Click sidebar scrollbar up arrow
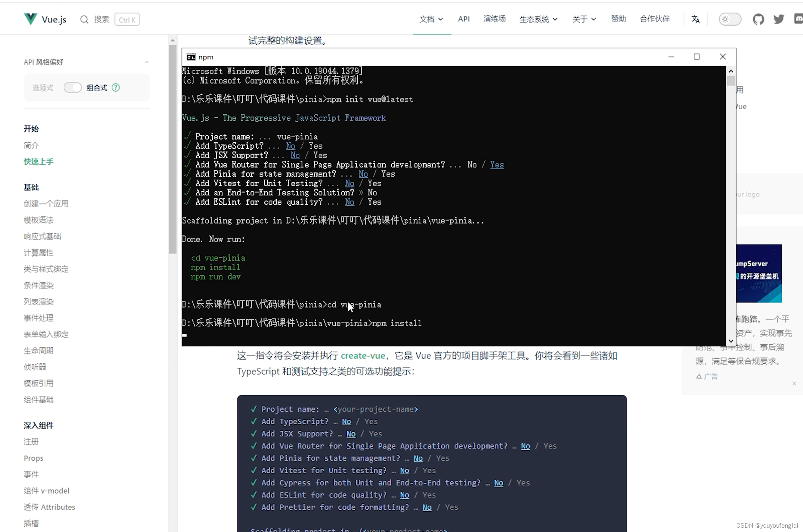Image resolution: width=803 pixels, height=532 pixels. pos(173,40)
